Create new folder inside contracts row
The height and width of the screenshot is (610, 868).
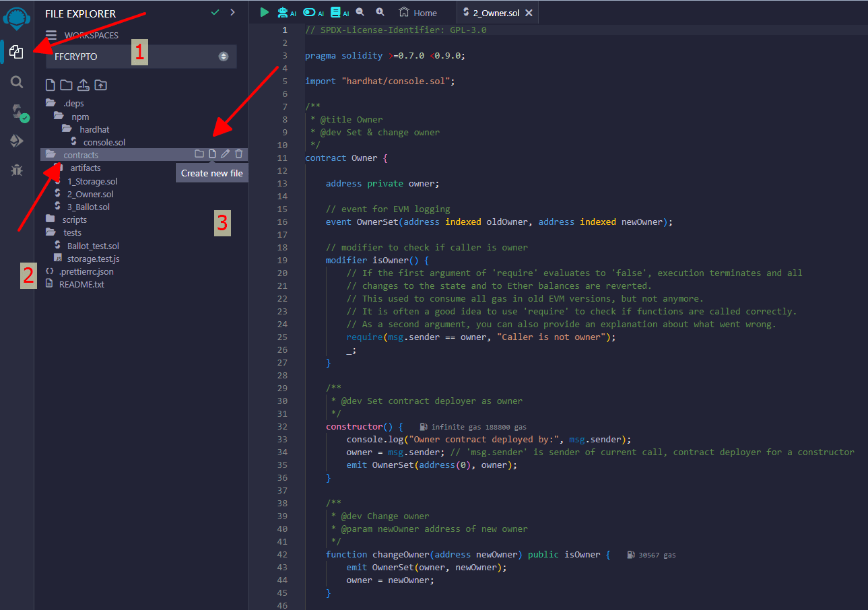tap(199, 154)
